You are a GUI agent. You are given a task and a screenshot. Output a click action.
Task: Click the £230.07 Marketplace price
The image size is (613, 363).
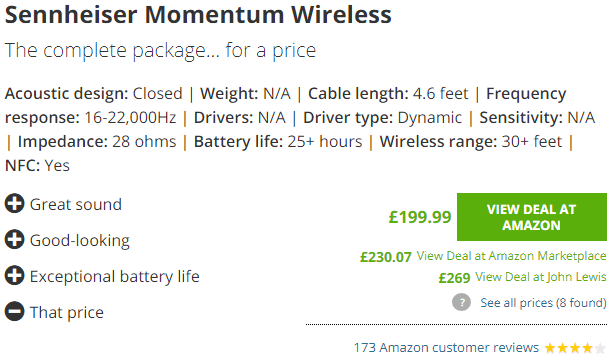385,257
